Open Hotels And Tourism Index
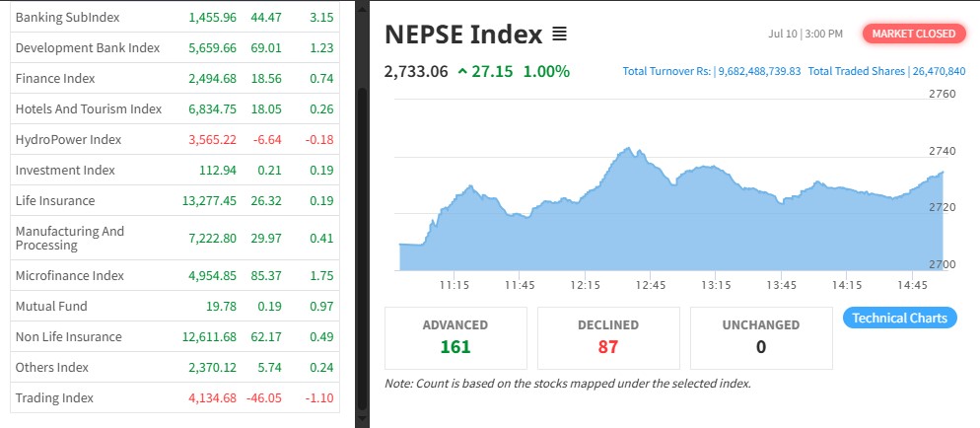 tap(88, 109)
